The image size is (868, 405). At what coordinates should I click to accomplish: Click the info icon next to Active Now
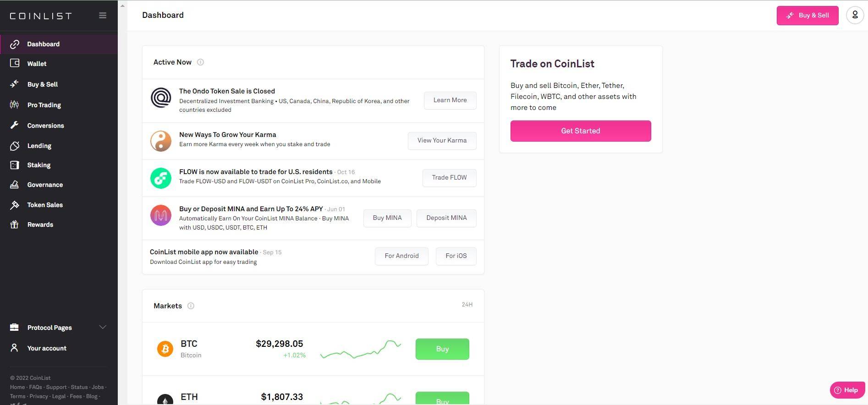pyautogui.click(x=200, y=62)
